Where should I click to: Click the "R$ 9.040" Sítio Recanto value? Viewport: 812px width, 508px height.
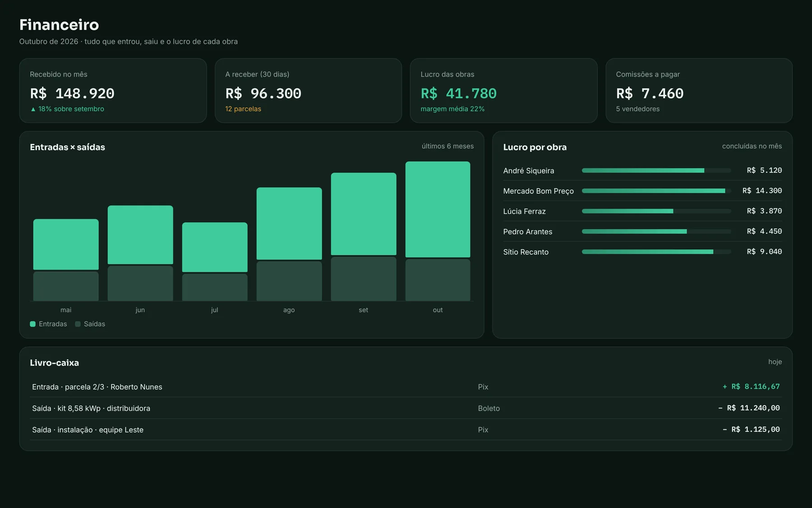point(764,252)
